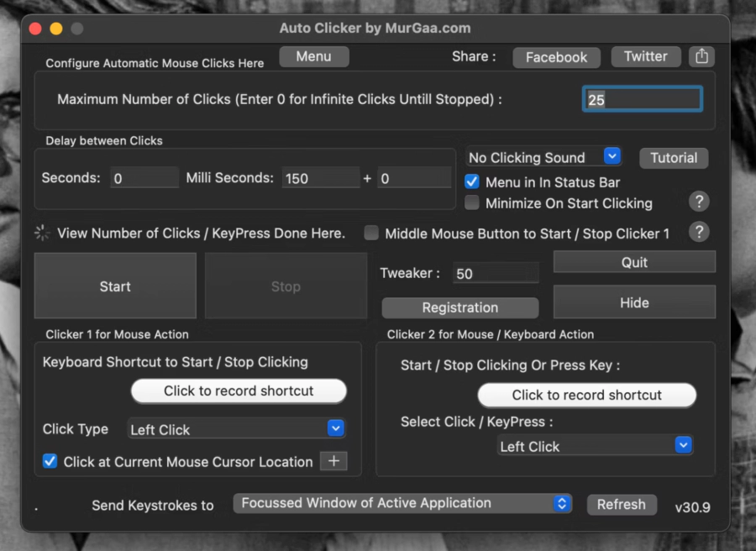This screenshot has width=756, height=551.
Task: Share on Facebook
Action: click(556, 57)
